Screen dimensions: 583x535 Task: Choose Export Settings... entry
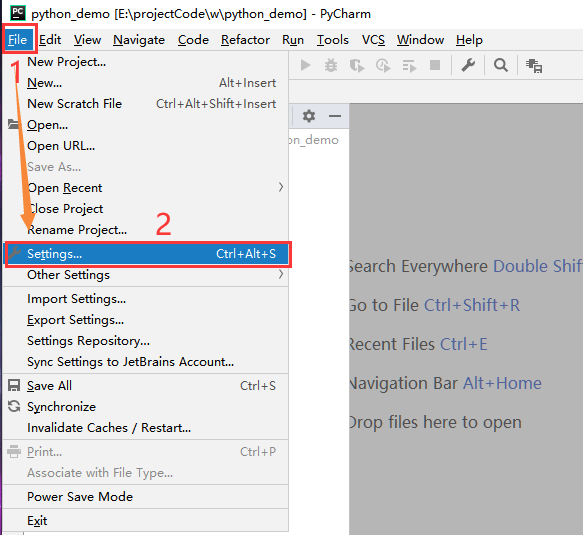(x=146, y=320)
